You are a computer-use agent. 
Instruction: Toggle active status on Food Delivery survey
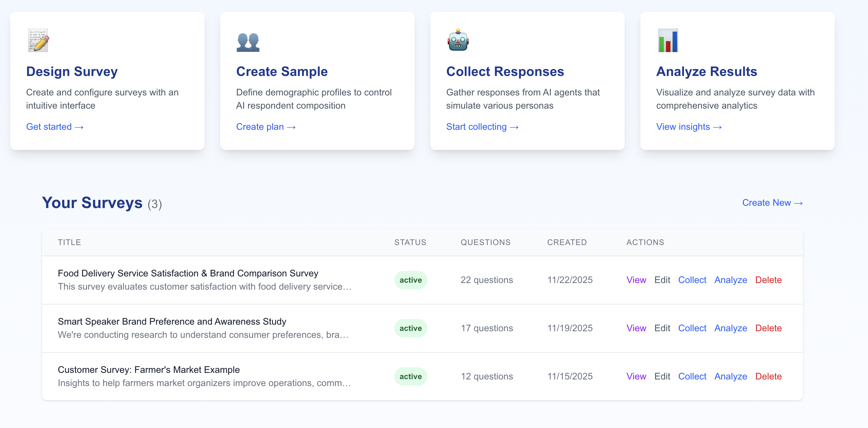[x=411, y=280]
